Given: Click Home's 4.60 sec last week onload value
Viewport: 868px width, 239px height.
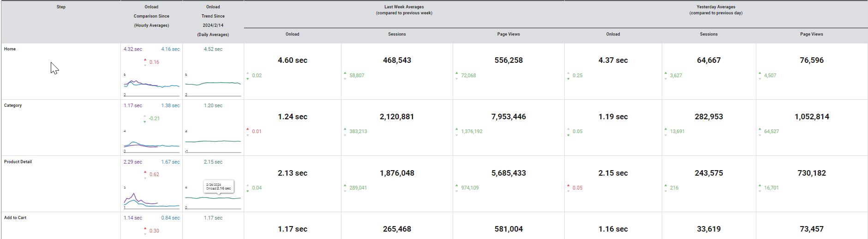Looking at the screenshot, I should [292, 61].
